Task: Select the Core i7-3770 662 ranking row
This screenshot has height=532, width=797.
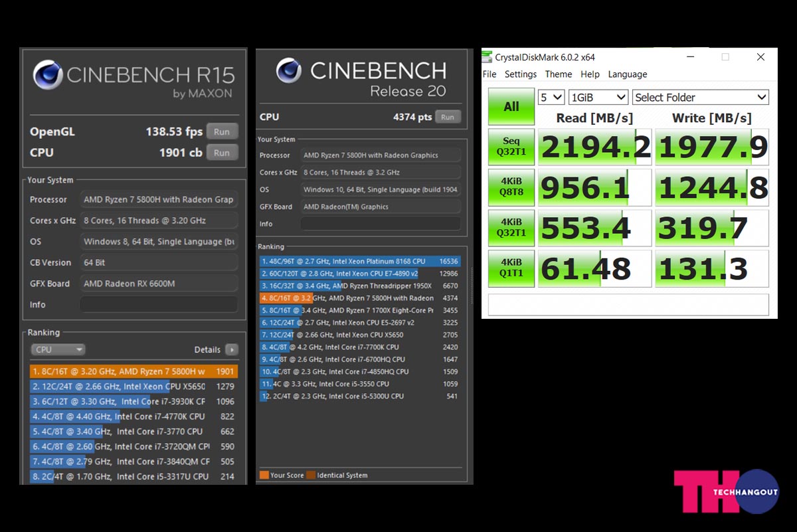Action: click(133, 432)
